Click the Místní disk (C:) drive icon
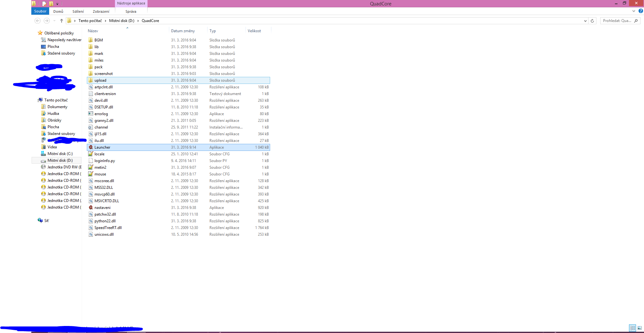Image resolution: width=644 pixels, height=333 pixels. tap(43, 153)
